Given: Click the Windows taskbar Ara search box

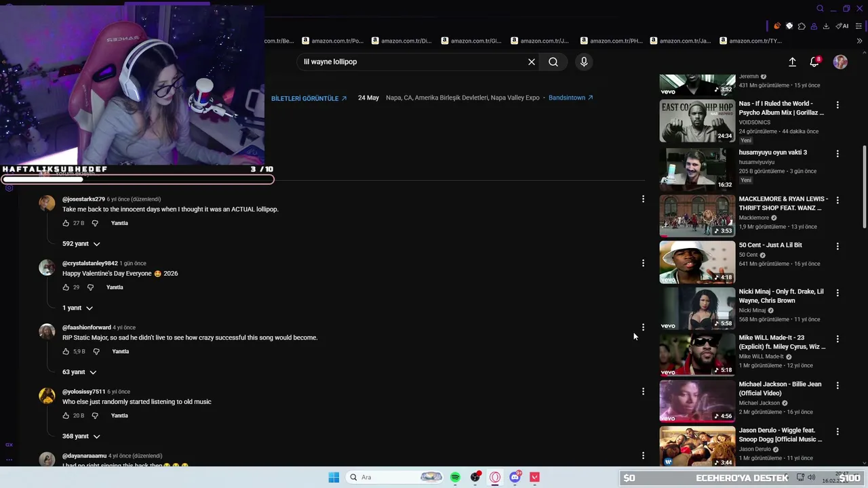Looking at the screenshot, I should click(395, 477).
